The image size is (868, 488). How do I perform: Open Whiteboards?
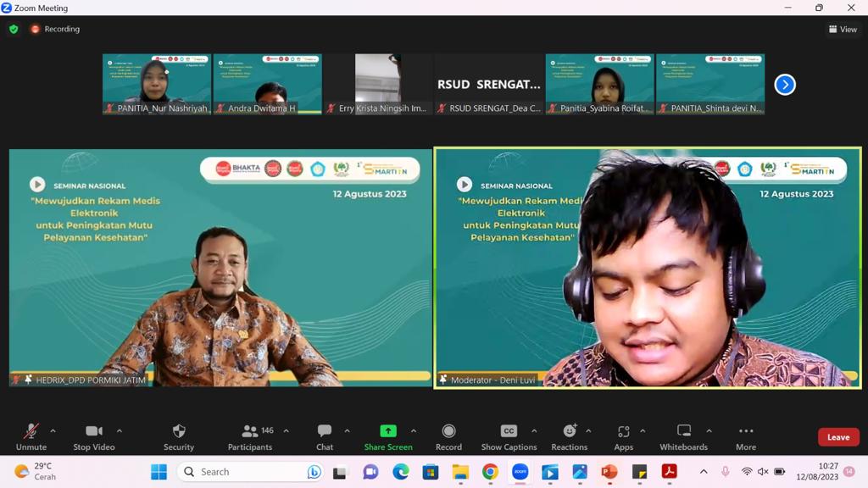click(x=683, y=436)
